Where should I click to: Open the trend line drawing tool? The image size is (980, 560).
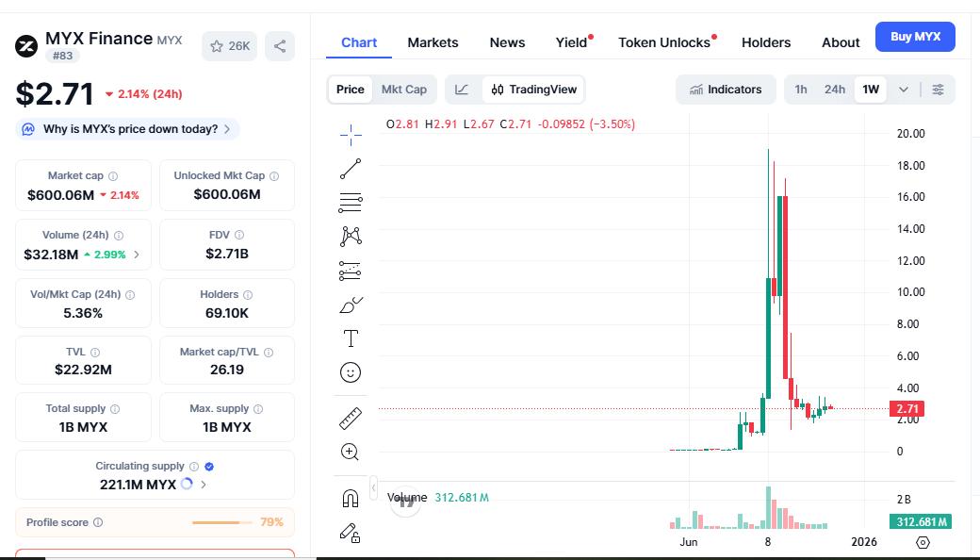351,168
